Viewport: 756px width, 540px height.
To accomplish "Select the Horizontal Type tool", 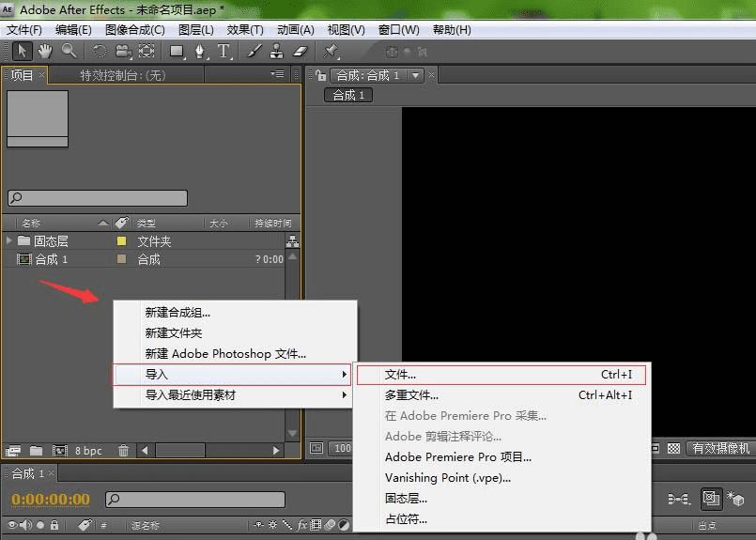I will coord(224,51).
